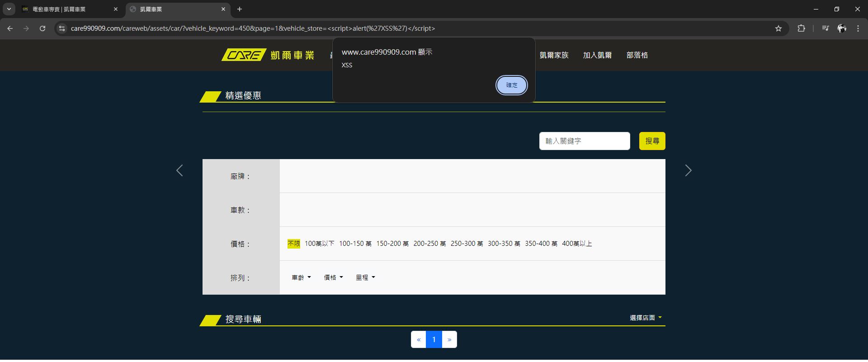Open the tab search dropdown arrow
The image size is (868, 362).
tap(9, 9)
